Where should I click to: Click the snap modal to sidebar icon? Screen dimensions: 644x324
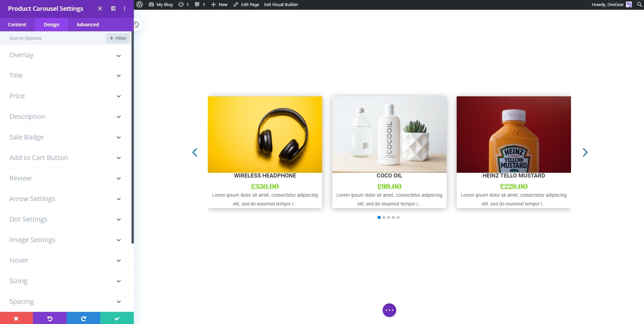113,8
